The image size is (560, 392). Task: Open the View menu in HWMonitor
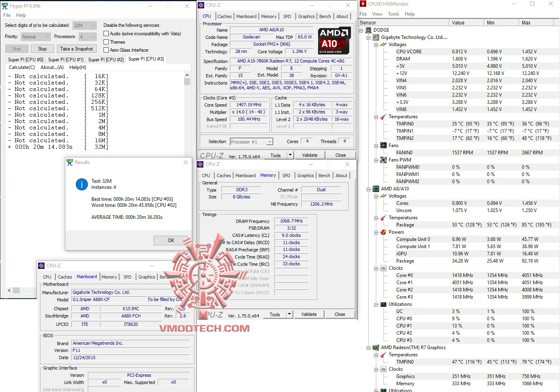coord(377,14)
